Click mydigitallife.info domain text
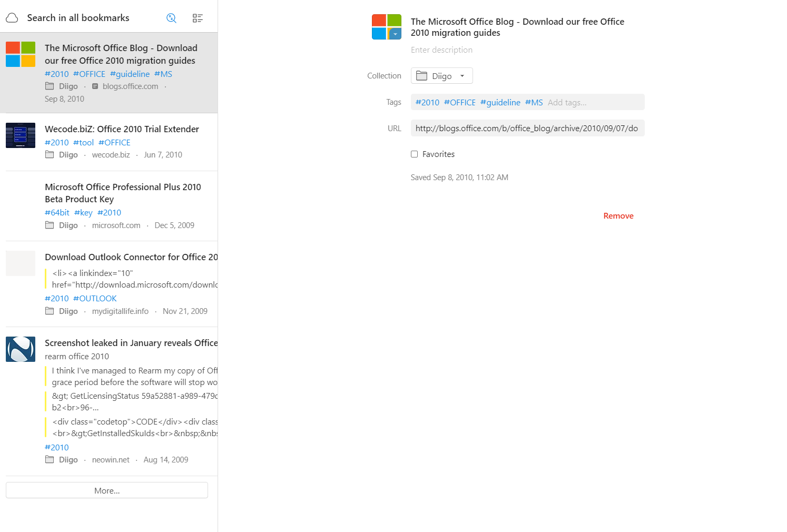 tap(120, 311)
